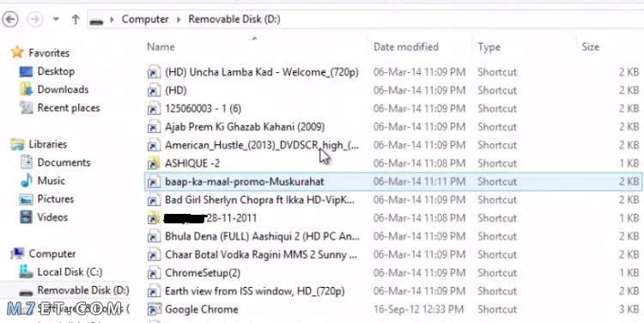
Task: Sort files by the Type column
Action: pos(489,47)
